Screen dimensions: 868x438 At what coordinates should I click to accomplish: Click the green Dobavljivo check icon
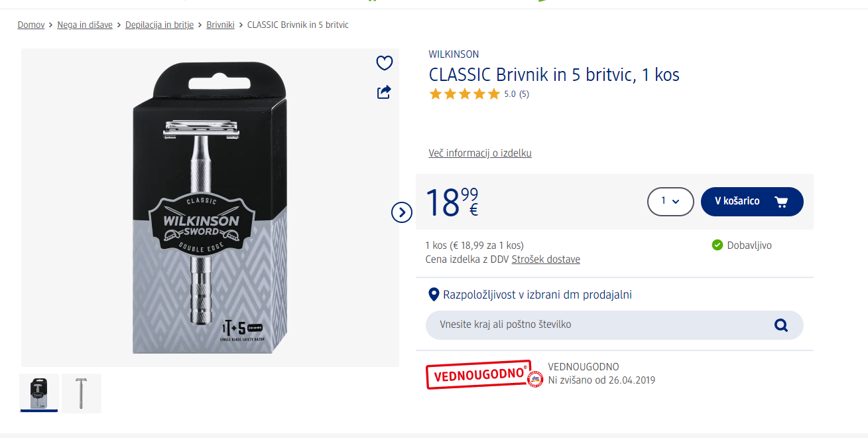click(x=717, y=246)
